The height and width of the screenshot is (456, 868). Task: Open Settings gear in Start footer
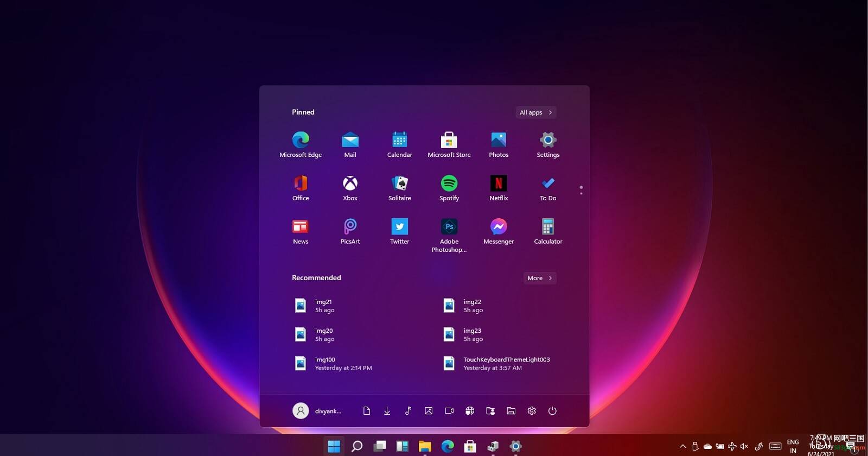tap(532, 411)
